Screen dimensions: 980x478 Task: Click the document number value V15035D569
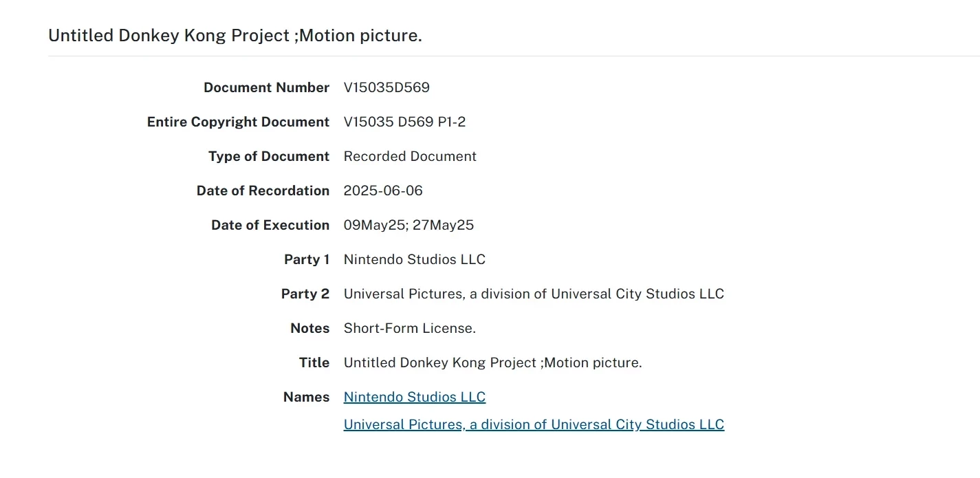click(386, 87)
